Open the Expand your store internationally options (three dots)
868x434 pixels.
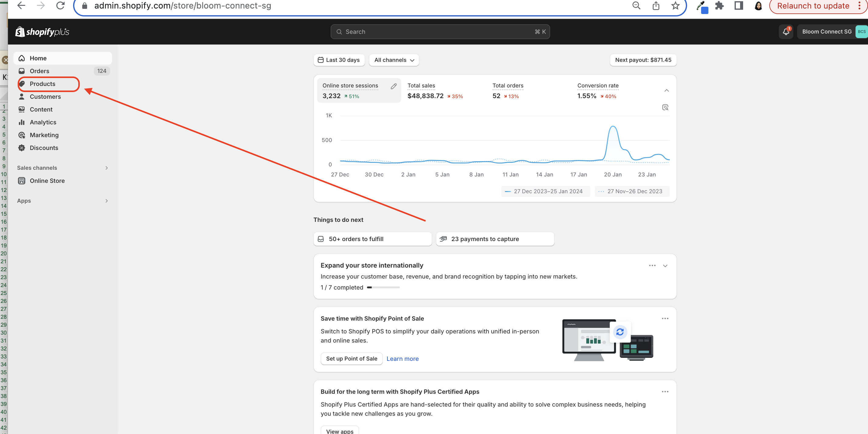point(652,265)
